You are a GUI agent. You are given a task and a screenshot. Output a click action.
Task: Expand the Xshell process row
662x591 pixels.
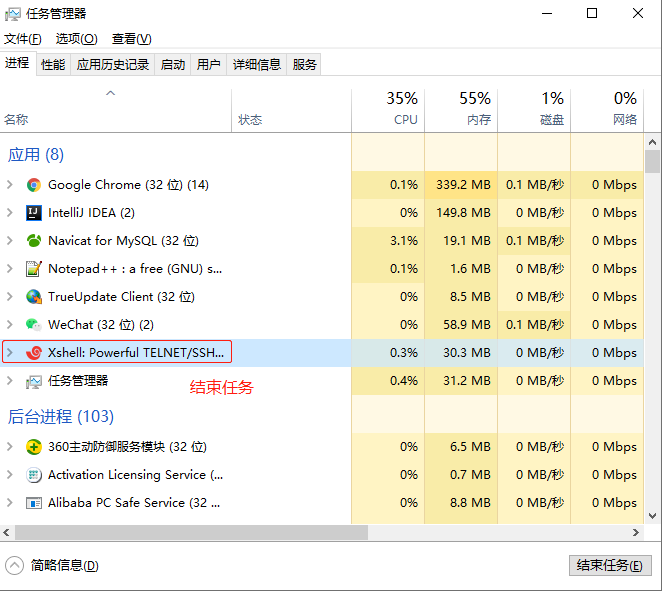click(x=10, y=352)
